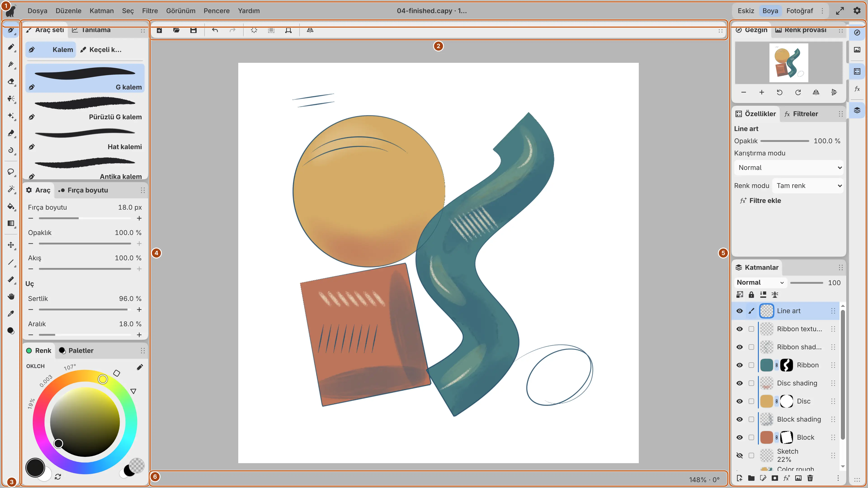The width and height of the screenshot is (868, 488).
Task: Open the workspace overflow options menu
Action: coord(822,11)
